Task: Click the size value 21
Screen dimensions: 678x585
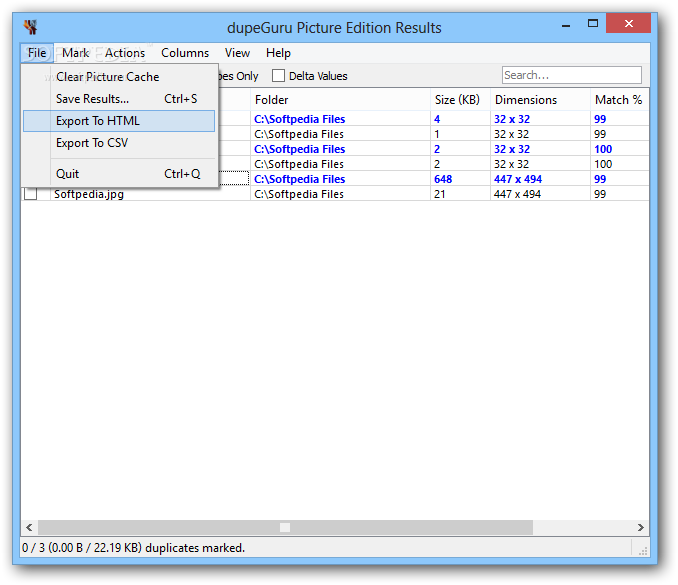Action: click(439, 194)
